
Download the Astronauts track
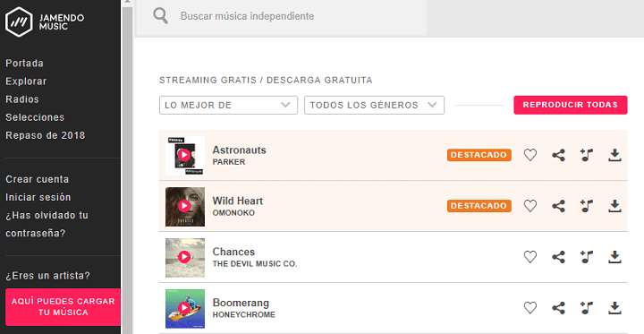click(x=614, y=155)
